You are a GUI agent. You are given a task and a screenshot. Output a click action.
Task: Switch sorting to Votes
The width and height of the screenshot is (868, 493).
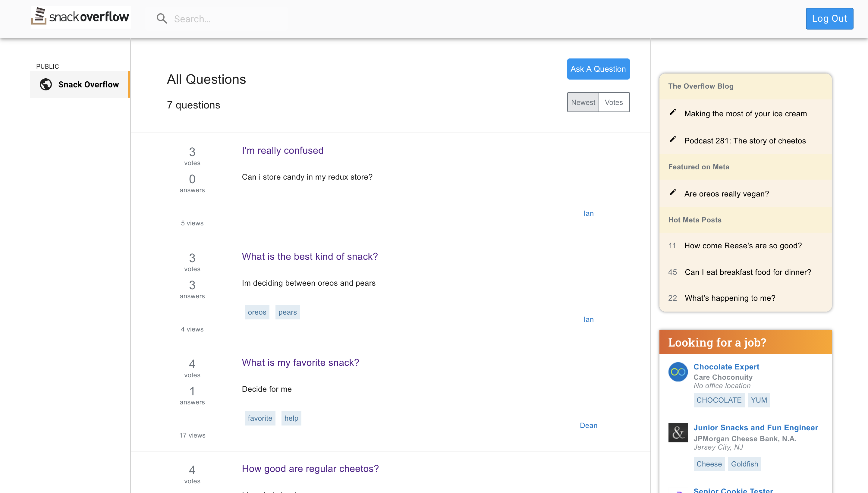(613, 102)
